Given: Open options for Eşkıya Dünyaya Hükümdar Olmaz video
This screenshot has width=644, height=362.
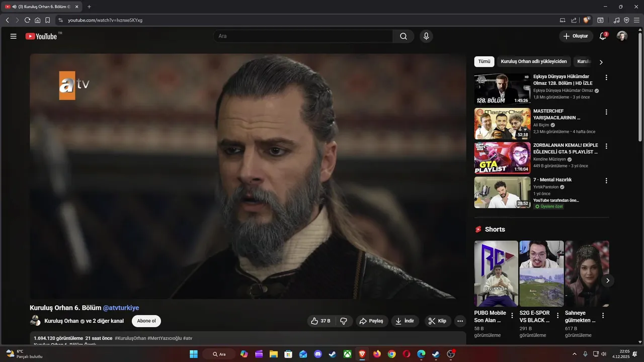Looking at the screenshot, I should click(x=606, y=77).
